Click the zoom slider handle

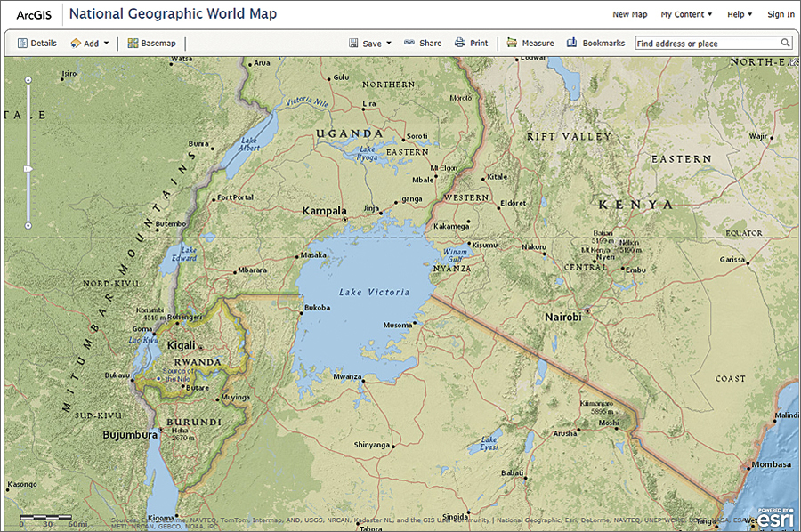(28, 169)
